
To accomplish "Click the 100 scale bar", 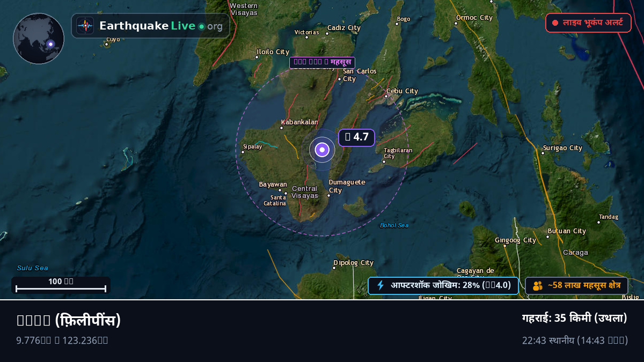I will pyautogui.click(x=61, y=285).
